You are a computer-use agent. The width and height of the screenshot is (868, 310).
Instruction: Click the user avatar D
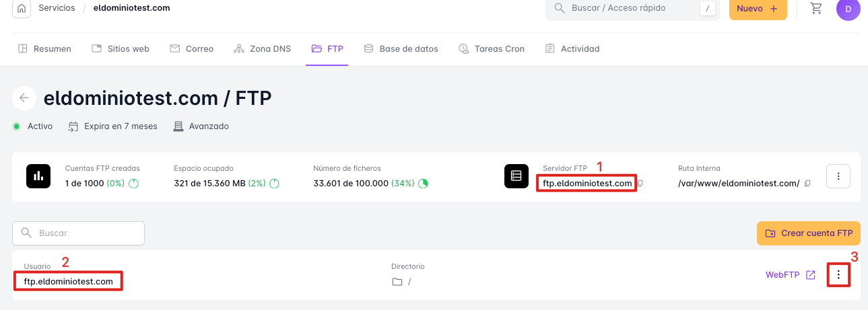[848, 9]
